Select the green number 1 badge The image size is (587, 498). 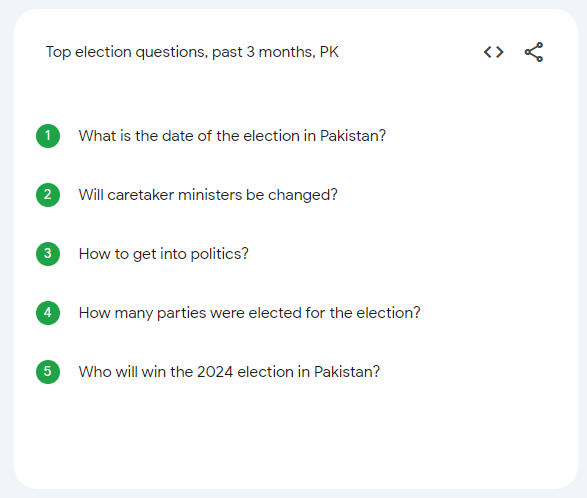(x=48, y=136)
